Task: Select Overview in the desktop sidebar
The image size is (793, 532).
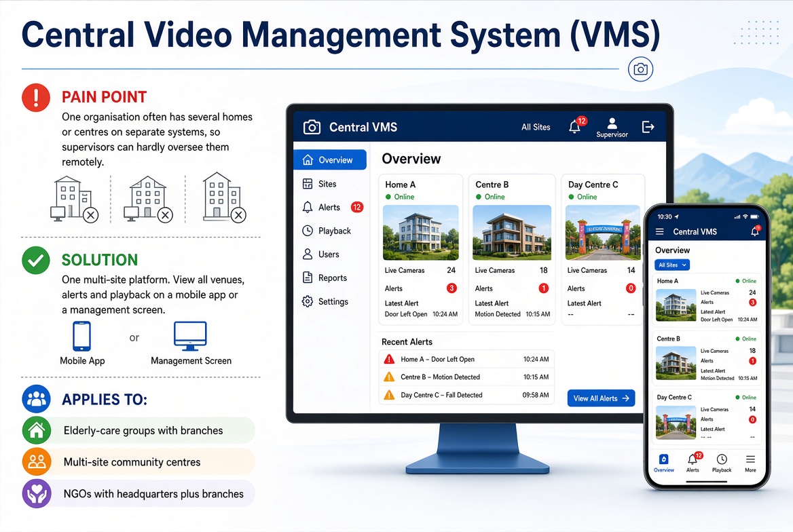Action: tap(330, 159)
